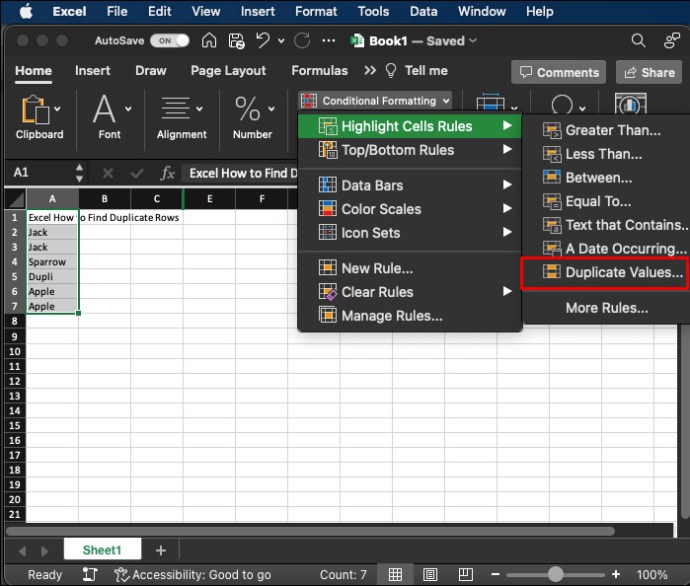Click the Tell me lightbulb icon

[x=391, y=71]
